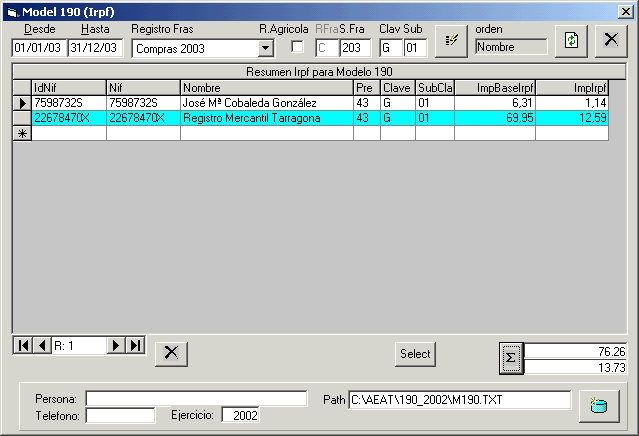Click the export file icon beside Path
The image size is (639, 436).
(x=598, y=405)
